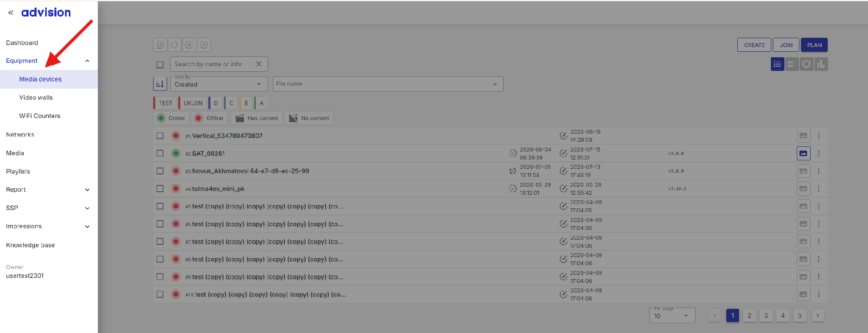This screenshot has height=333, width=868.
Task: Open WiFi Counters in sidebar
Action: [x=40, y=116]
